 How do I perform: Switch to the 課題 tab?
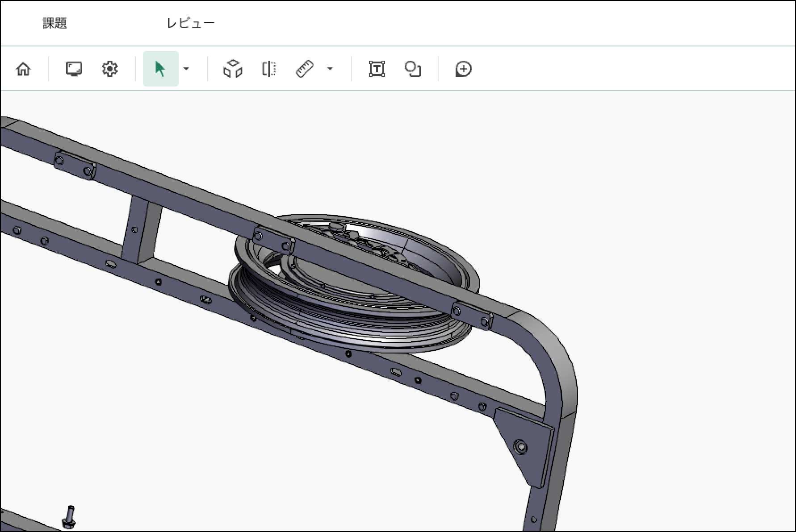tap(54, 23)
